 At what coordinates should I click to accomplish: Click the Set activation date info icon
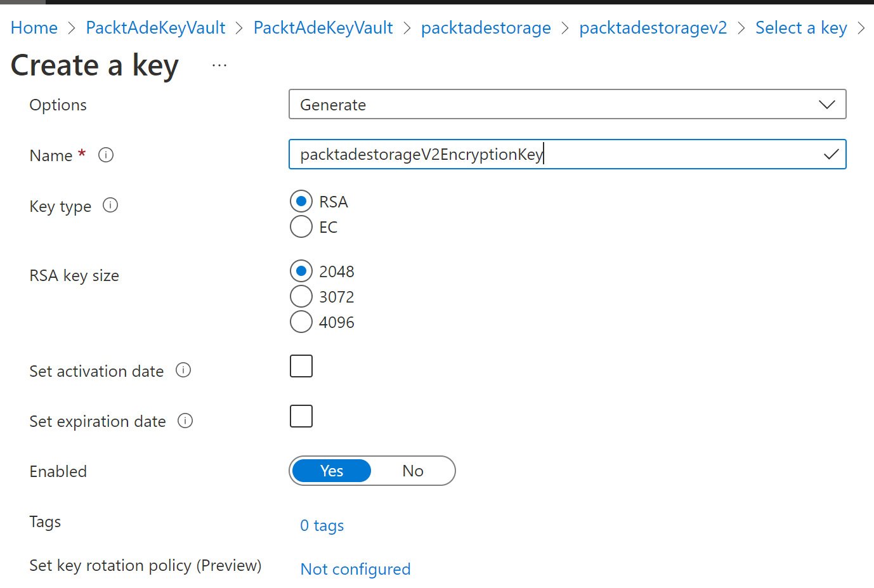[x=183, y=370]
